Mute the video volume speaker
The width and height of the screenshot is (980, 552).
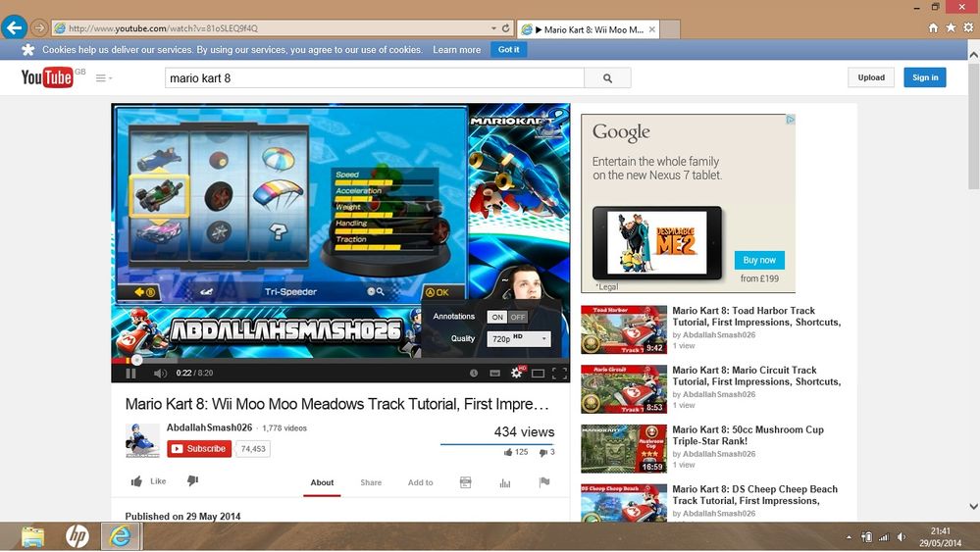(x=160, y=373)
